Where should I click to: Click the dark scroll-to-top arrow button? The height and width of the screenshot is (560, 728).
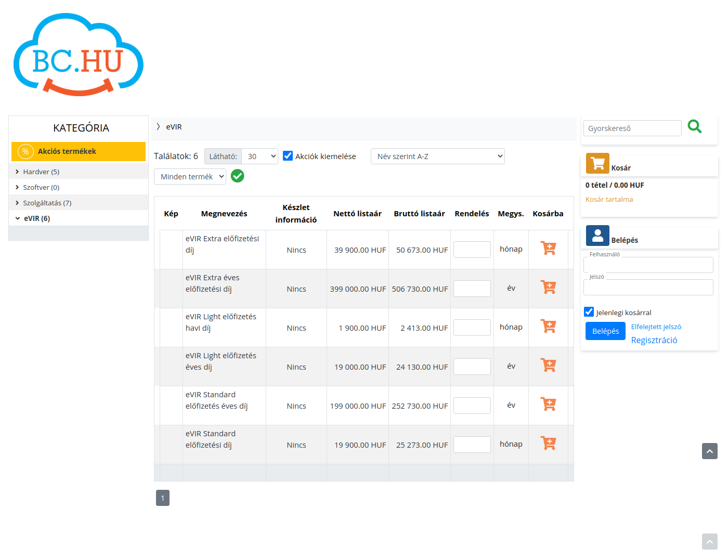[x=710, y=451]
